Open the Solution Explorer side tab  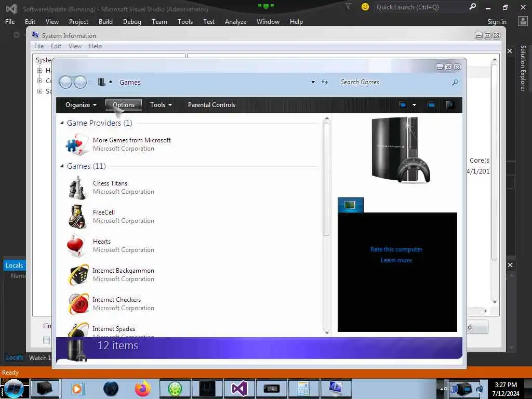pos(523,68)
